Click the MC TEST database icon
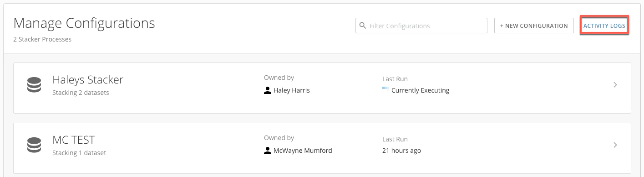Viewport: 644px width, 177px height. pyautogui.click(x=34, y=145)
